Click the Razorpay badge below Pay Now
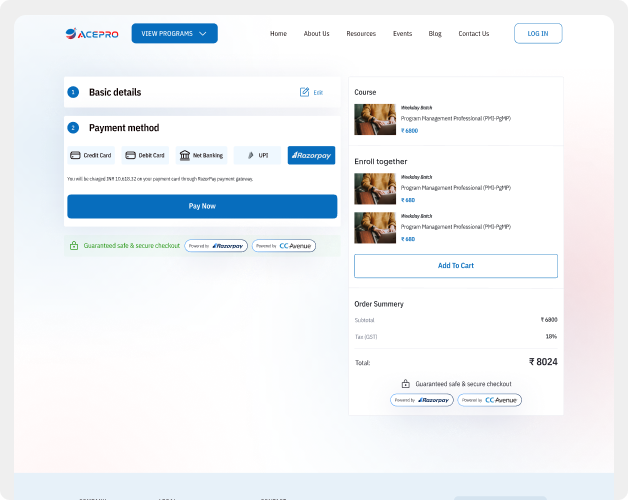 (216, 245)
